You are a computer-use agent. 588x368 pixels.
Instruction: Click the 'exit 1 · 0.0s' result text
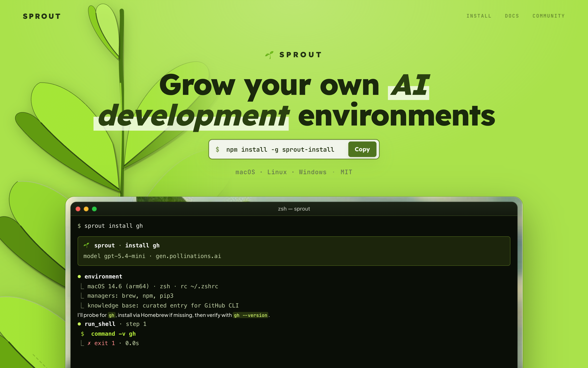coord(116,343)
